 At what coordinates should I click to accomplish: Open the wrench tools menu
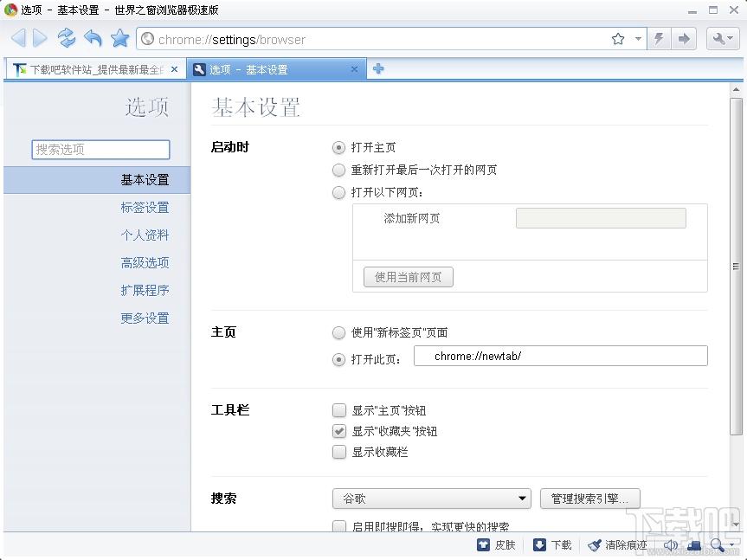[722, 39]
